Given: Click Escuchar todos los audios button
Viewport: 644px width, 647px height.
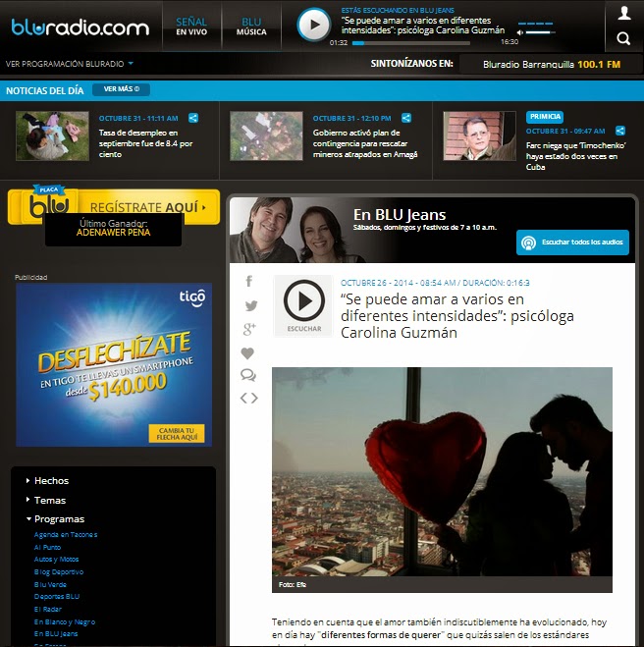Looking at the screenshot, I should click(x=572, y=243).
